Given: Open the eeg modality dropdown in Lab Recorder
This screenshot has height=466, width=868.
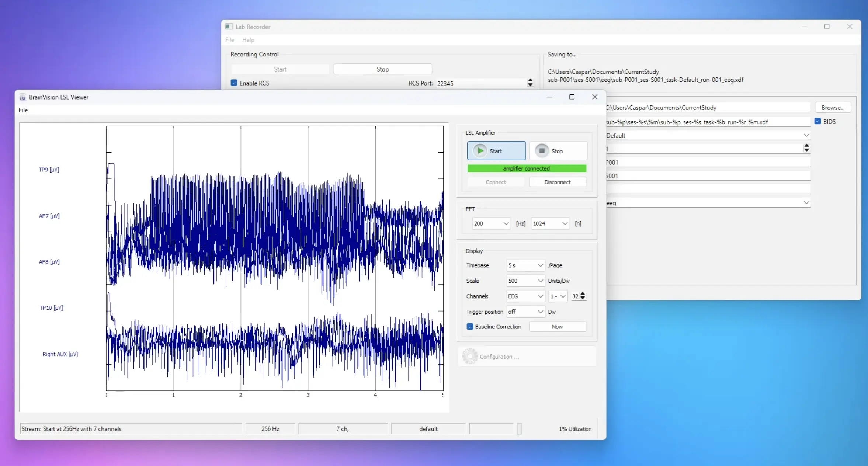Looking at the screenshot, I should tap(708, 203).
